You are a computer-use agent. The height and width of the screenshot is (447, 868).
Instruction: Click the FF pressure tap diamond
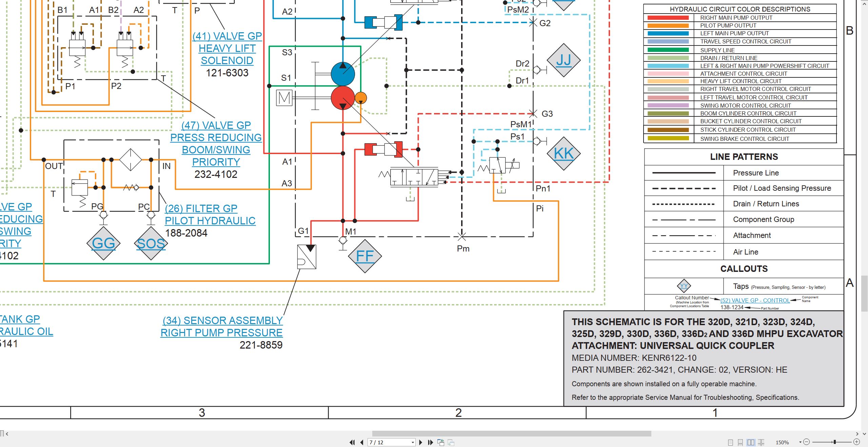pyautogui.click(x=365, y=256)
